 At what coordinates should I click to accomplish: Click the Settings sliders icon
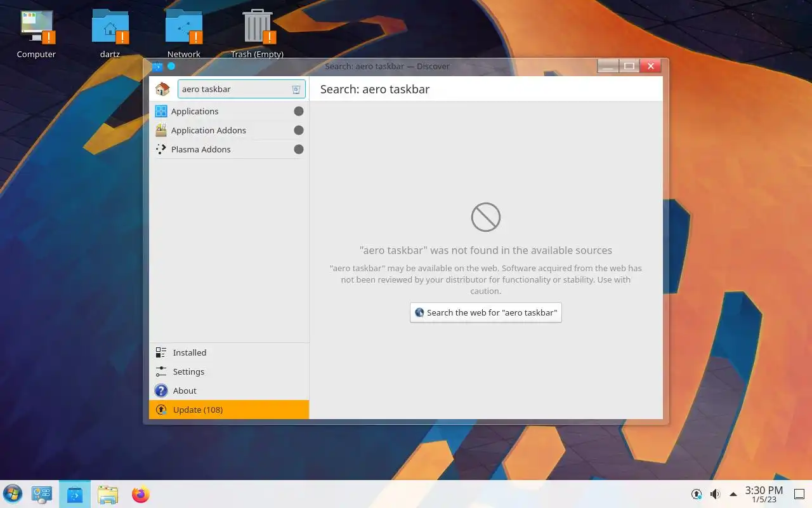(x=161, y=371)
